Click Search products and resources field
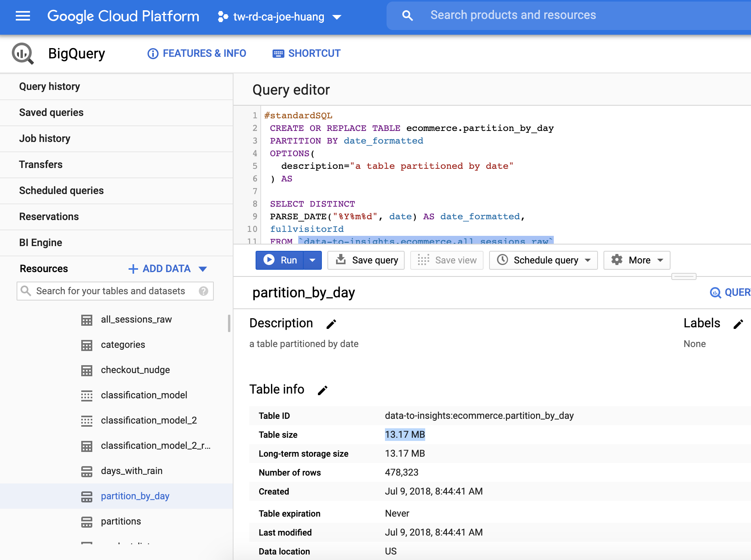Screen dimensions: 751x560 568,16
